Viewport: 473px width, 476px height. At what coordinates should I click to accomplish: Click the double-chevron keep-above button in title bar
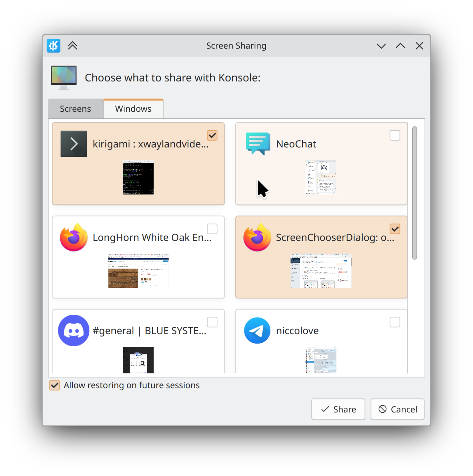(x=73, y=46)
